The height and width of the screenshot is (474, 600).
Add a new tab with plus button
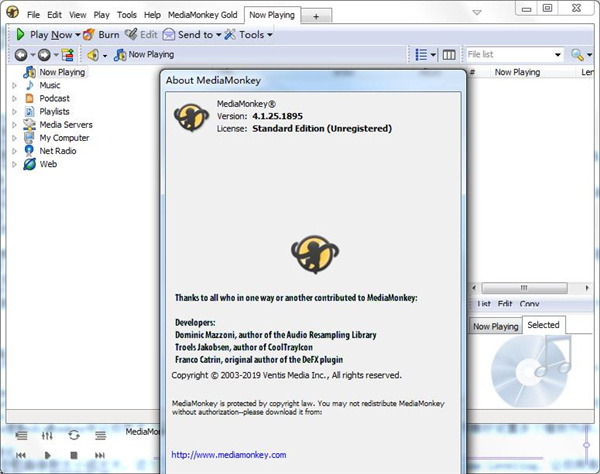point(316,16)
